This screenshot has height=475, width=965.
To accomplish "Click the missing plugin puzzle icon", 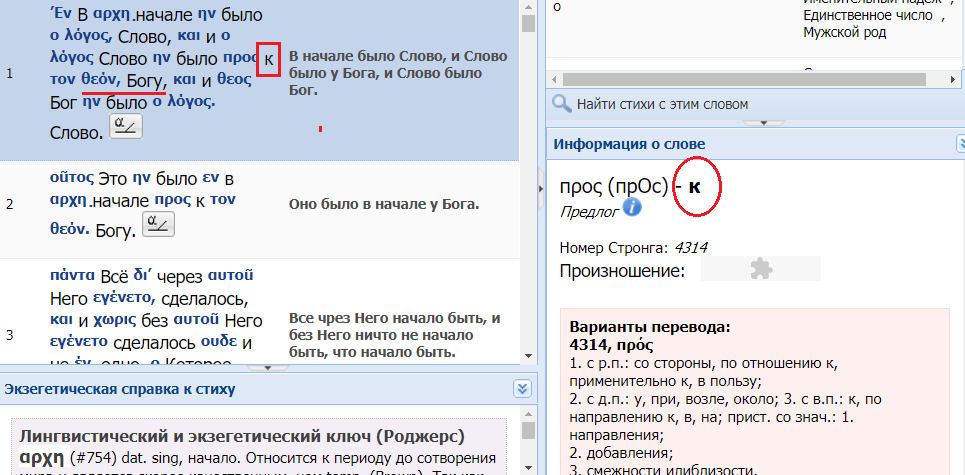I will (760, 268).
